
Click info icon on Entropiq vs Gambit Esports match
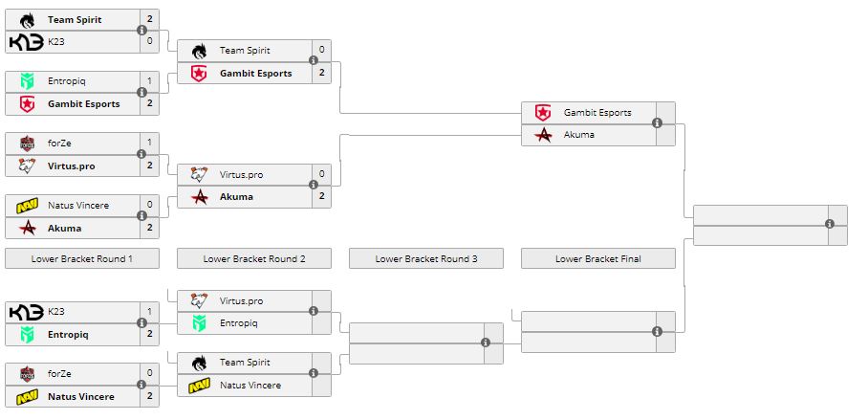coord(141,93)
